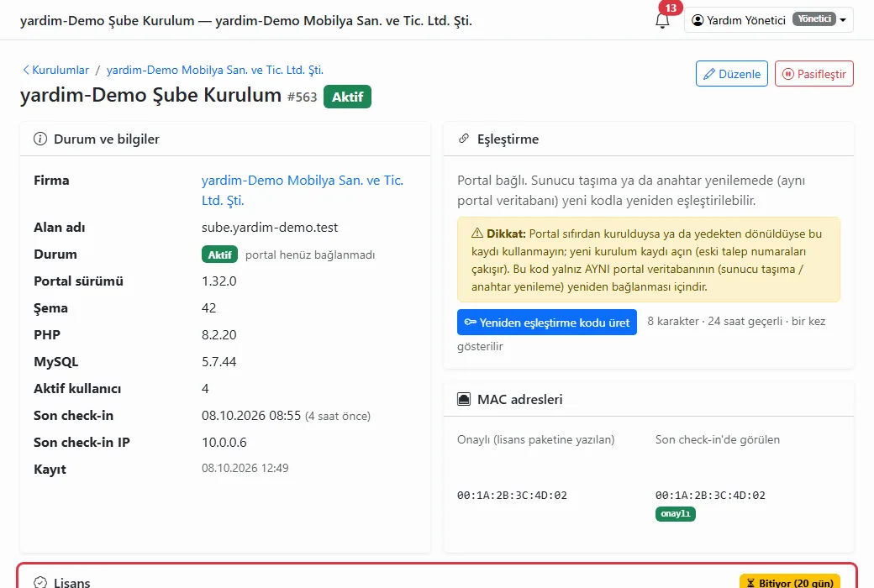Expand the Yardım Yönetici user dropdown arrow
This screenshot has width=874, height=588.
[x=843, y=20]
